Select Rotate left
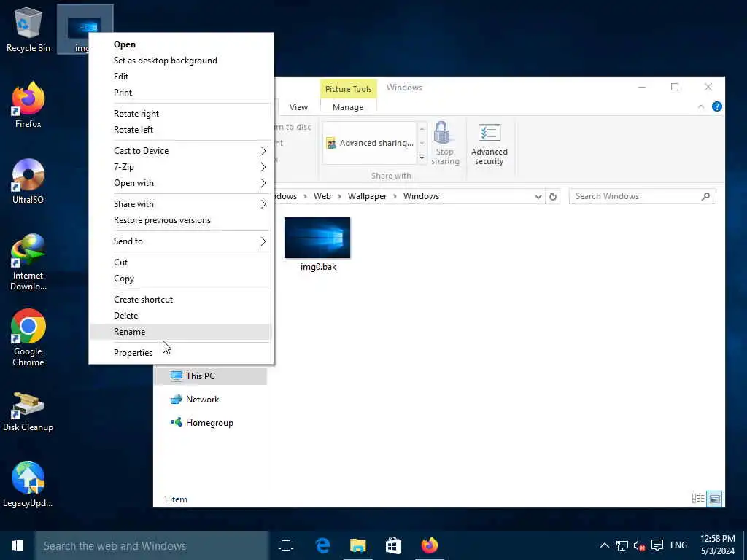Screen dimensions: 747x560 181,130
